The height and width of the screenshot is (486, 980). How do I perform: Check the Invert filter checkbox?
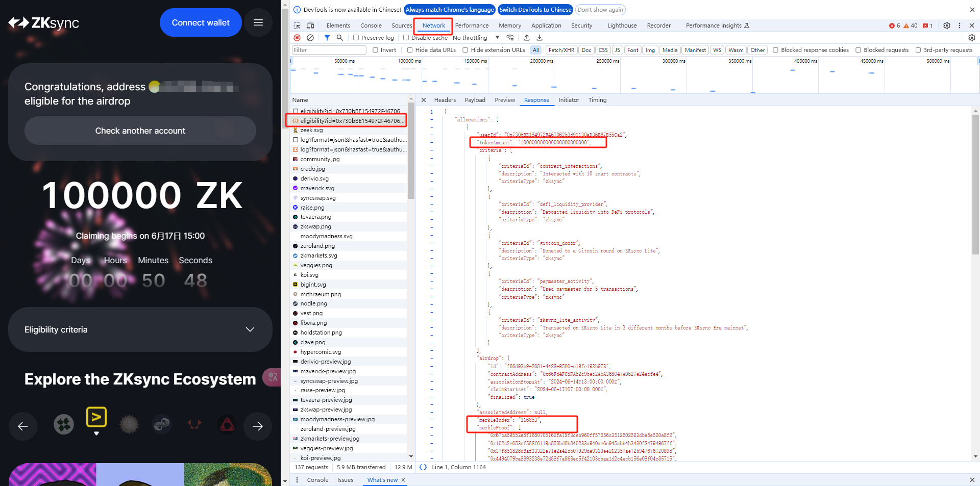(376, 50)
